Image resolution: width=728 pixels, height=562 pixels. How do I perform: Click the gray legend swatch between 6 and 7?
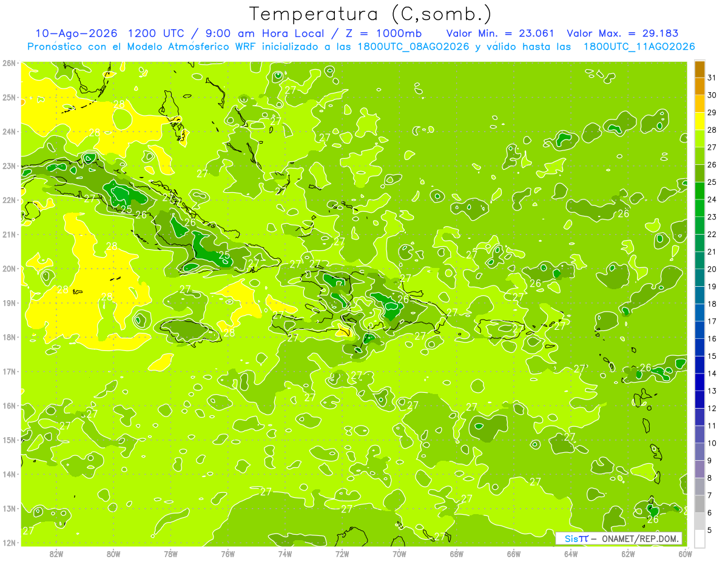[x=699, y=504]
